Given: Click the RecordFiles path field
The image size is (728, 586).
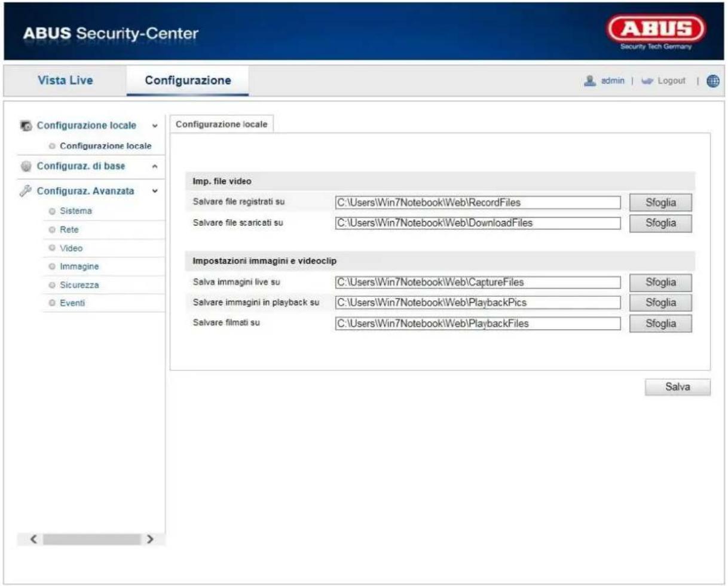Looking at the screenshot, I should pyautogui.click(x=478, y=203).
